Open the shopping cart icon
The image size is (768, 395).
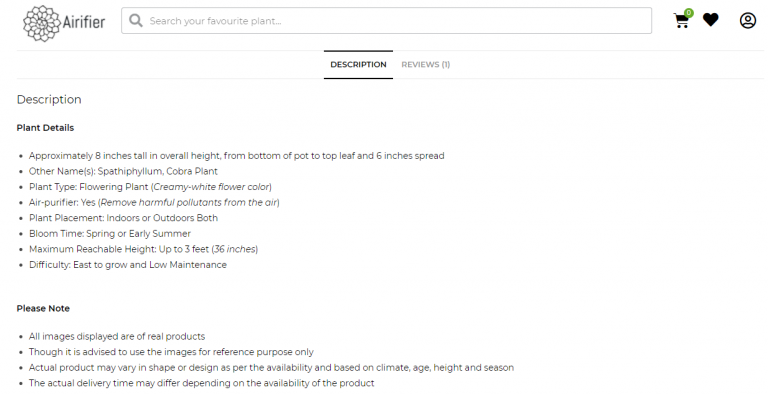pyautogui.click(x=681, y=21)
